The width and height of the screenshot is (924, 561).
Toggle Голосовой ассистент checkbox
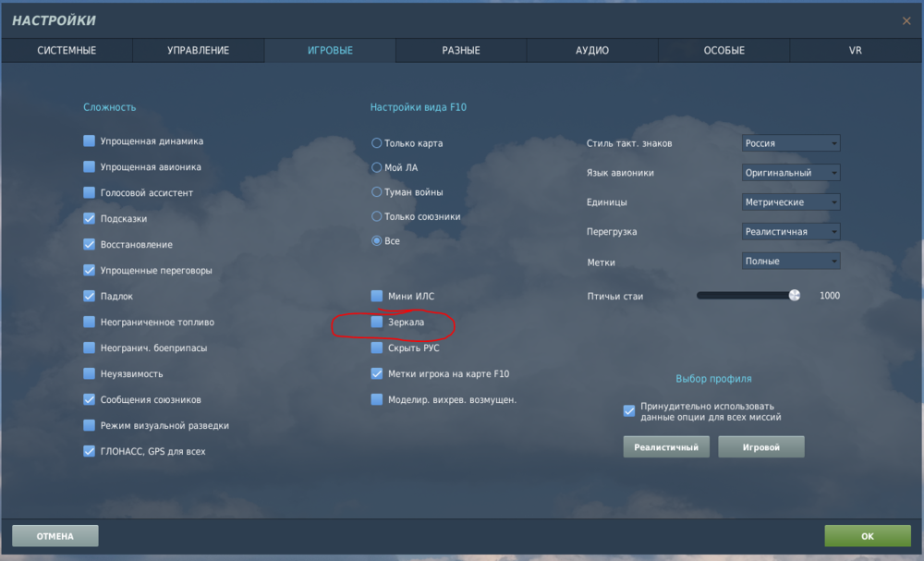[x=89, y=192]
